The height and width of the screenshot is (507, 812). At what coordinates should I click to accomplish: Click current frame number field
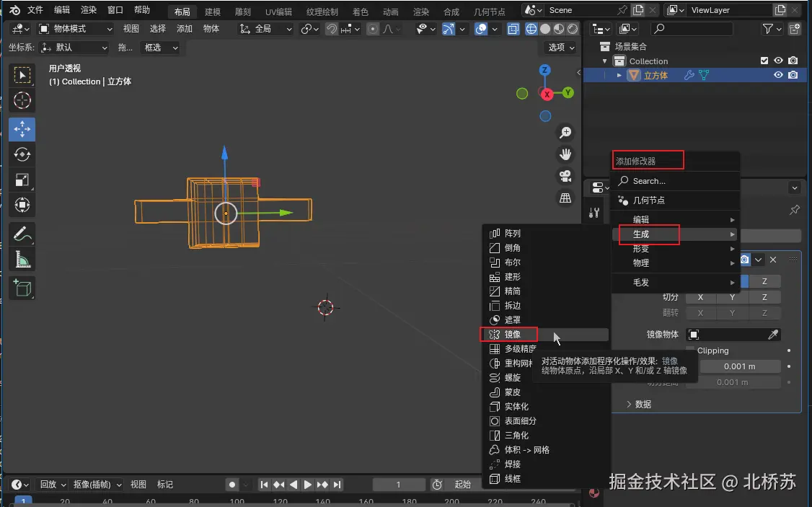pos(398,485)
